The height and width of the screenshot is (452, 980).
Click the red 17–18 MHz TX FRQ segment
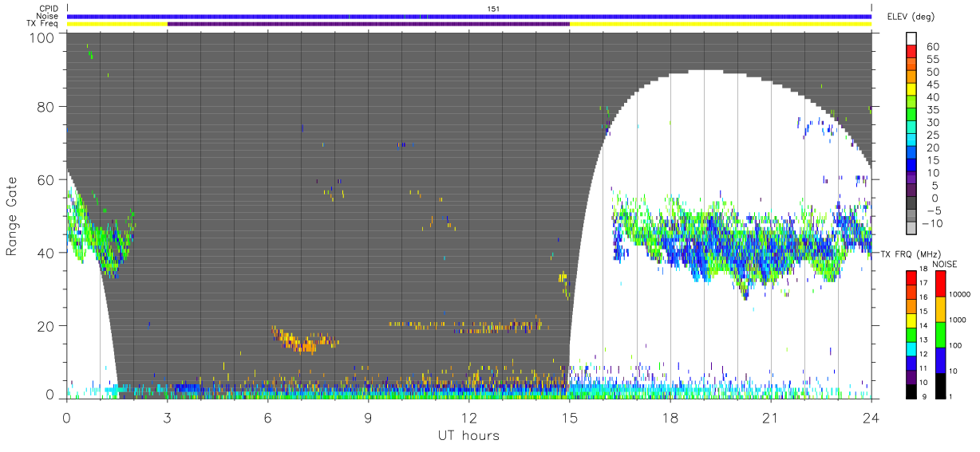click(x=911, y=277)
